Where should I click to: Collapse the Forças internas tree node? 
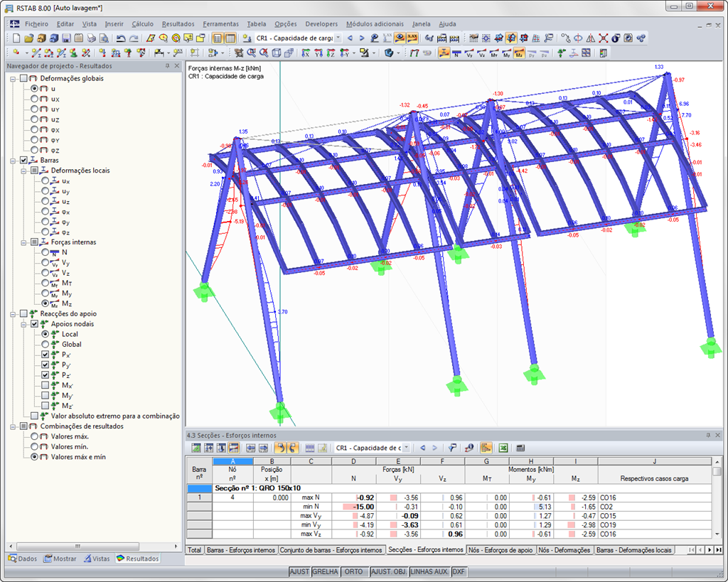(x=23, y=242)
